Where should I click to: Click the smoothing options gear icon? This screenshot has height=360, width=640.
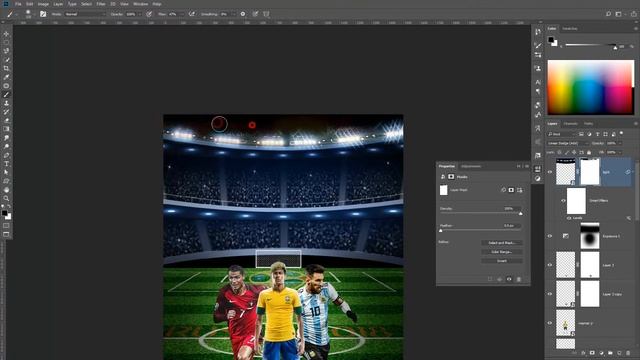click(x=243, y=14)
